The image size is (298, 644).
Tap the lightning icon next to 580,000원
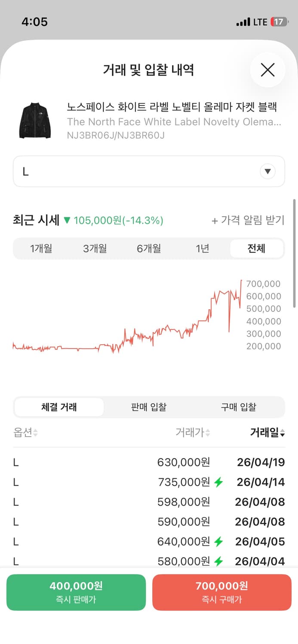[x=219, y=561]
